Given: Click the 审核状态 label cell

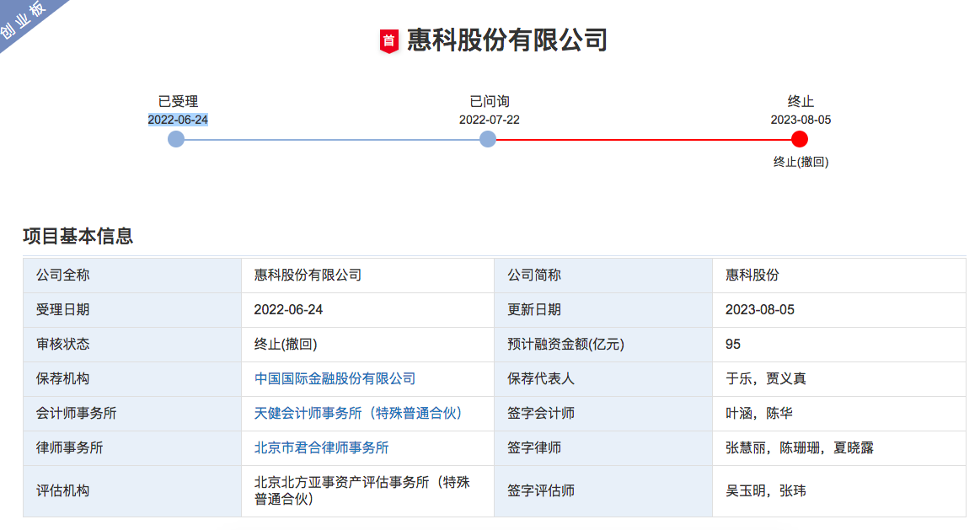Looking at the screenshot, I should [132, 345].
